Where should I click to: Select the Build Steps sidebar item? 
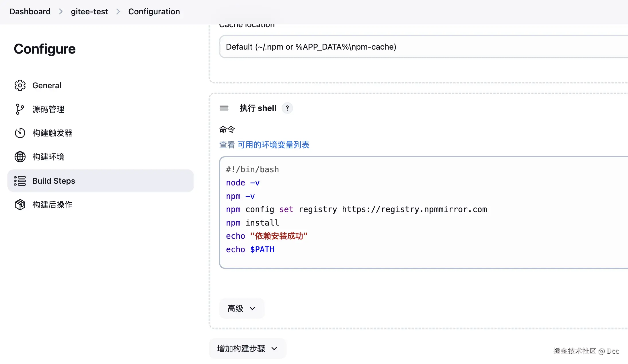pyautogui.click(x=54, y=181)
